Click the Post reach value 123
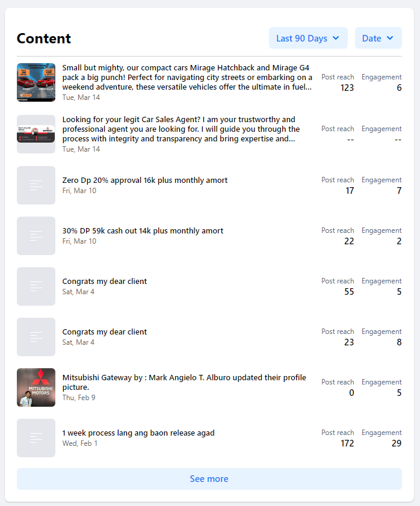 click(x=347, y=88)
